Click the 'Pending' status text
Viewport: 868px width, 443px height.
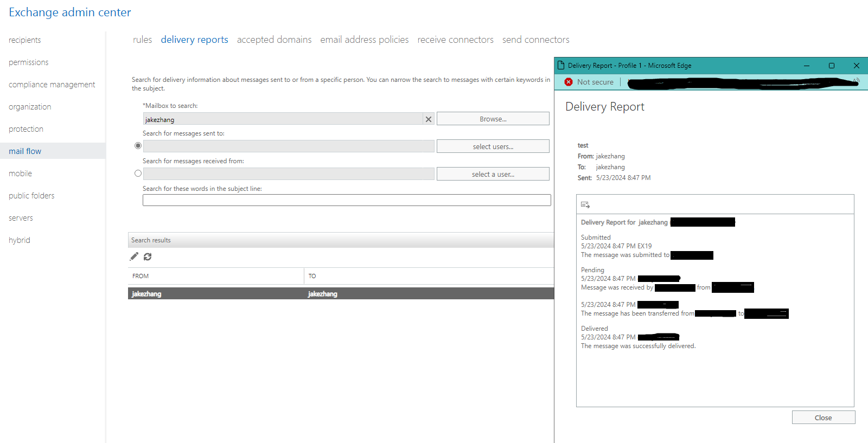(592, 270)
